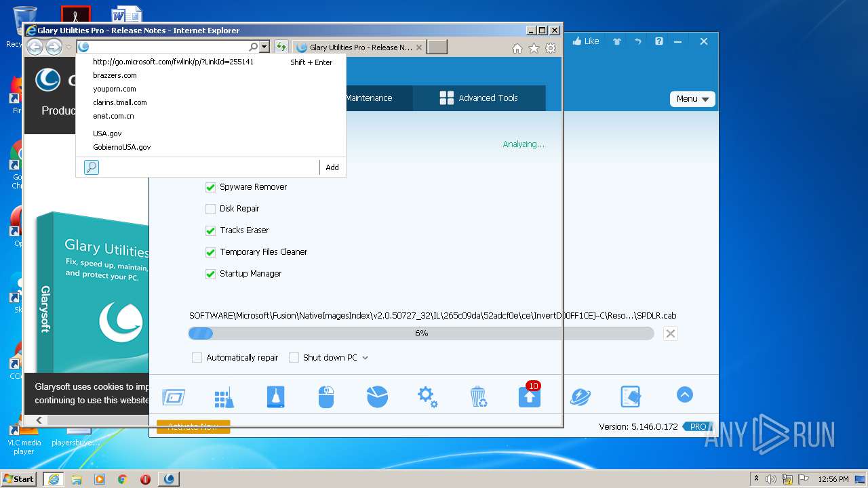
Task: Show hidden tray icons arrow
Action: (x=756, y=479)
